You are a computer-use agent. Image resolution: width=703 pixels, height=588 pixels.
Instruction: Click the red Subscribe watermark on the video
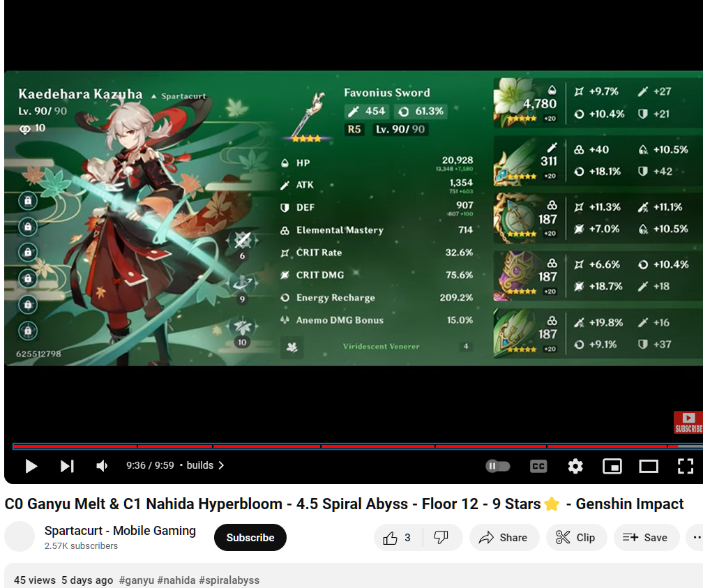[688, 423]
